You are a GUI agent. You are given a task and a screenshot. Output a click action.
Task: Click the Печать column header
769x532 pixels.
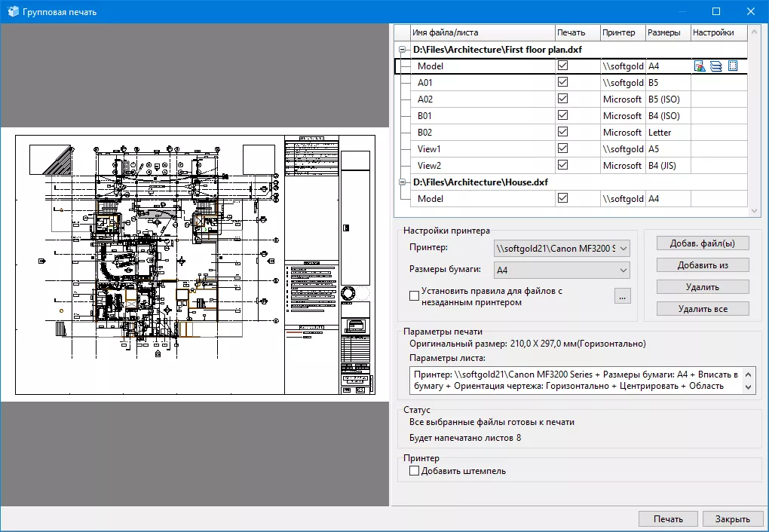coord(577,32)
